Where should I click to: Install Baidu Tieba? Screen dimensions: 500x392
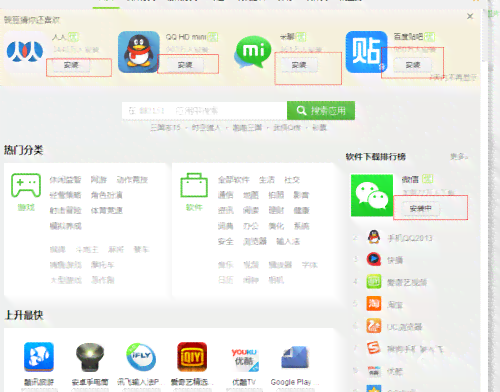pos(413,65)
